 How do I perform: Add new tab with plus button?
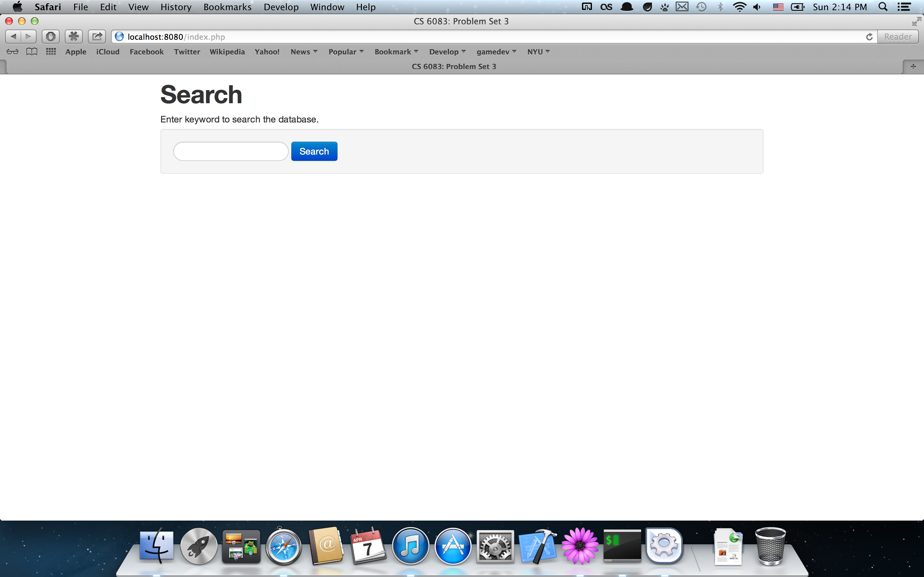pos(913,66)
